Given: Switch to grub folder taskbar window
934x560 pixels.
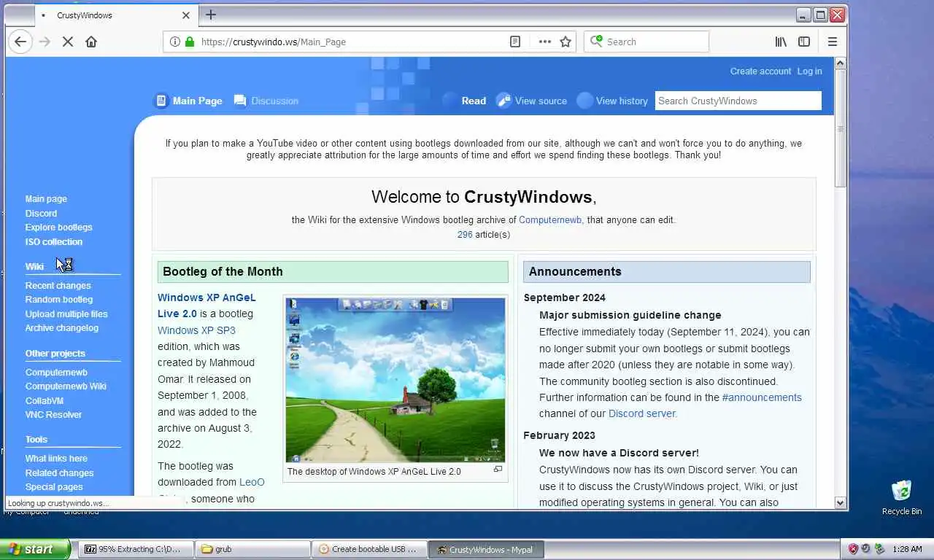Looking at the screenshot, I should click(x=253, y=549).
